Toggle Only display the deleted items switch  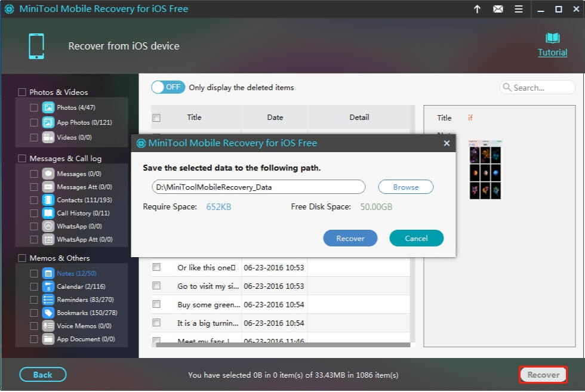coord(168,87)
